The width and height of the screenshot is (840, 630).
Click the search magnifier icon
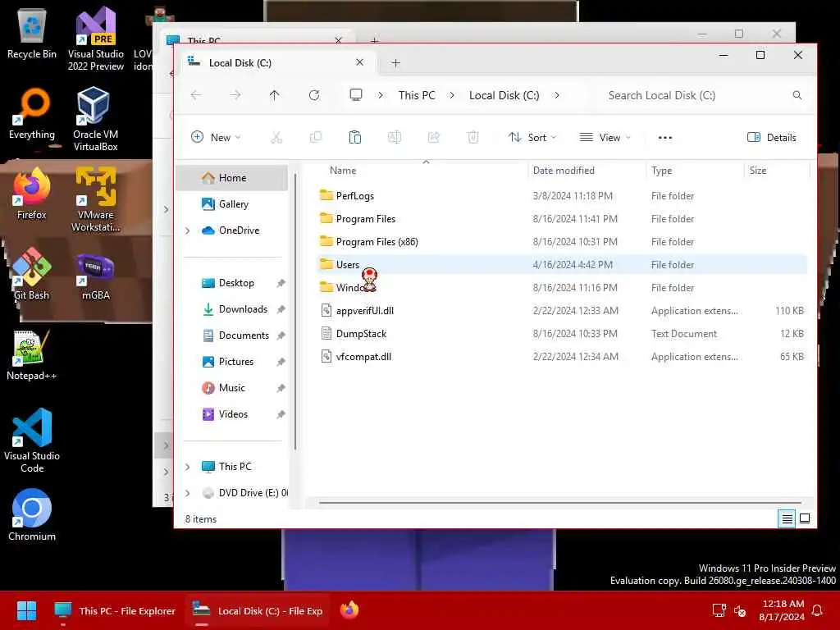(x=797, y=95)
